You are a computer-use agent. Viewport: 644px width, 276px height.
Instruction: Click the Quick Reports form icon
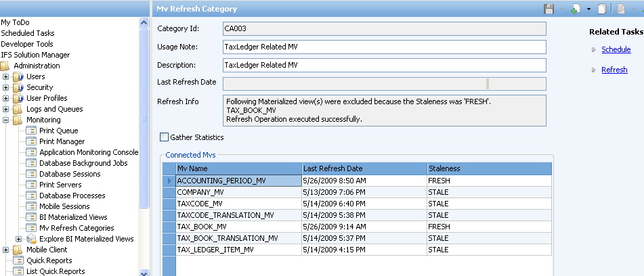point(18,260)
